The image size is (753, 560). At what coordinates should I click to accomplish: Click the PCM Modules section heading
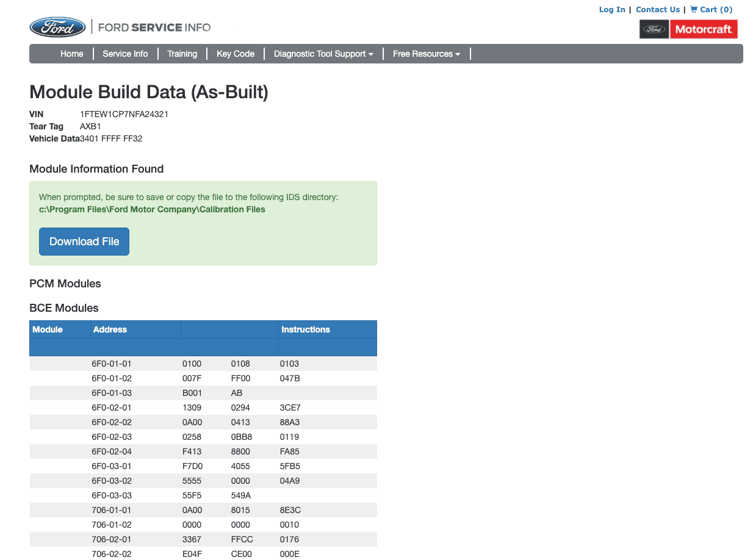[65, 284]
